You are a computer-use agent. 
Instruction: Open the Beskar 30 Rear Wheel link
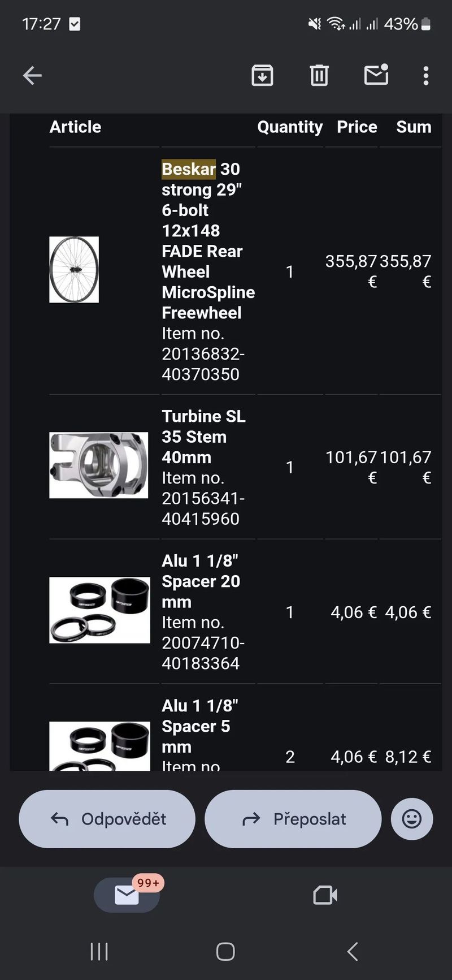202,240
